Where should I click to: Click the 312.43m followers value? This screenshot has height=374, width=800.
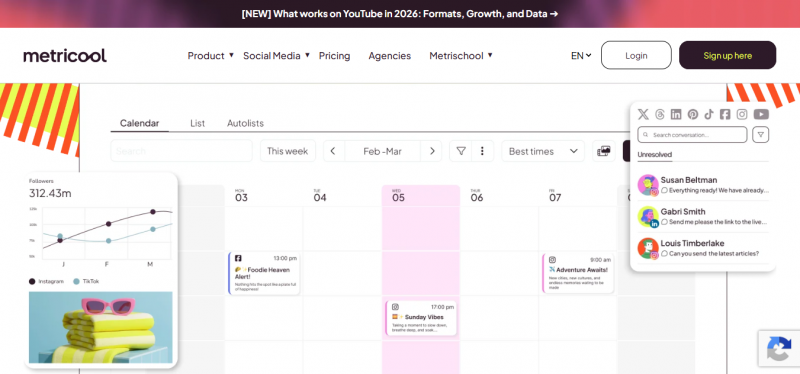(x=50, y=193)
